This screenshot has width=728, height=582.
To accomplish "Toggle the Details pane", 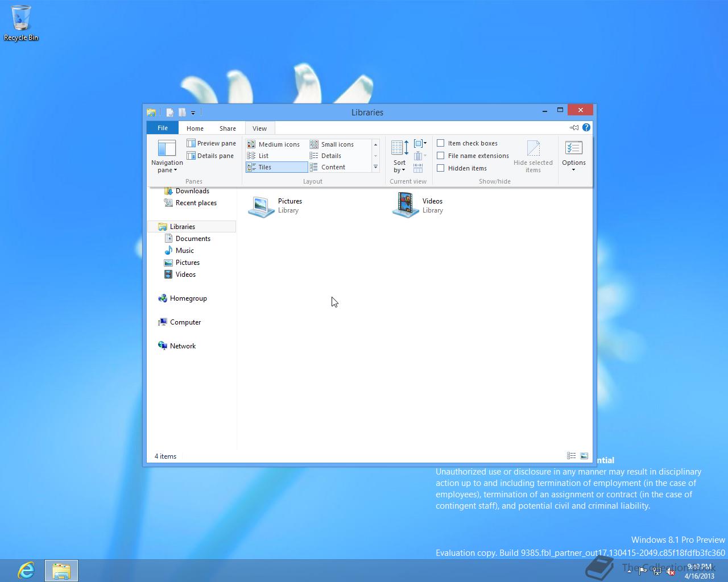I will click(210, 156).
